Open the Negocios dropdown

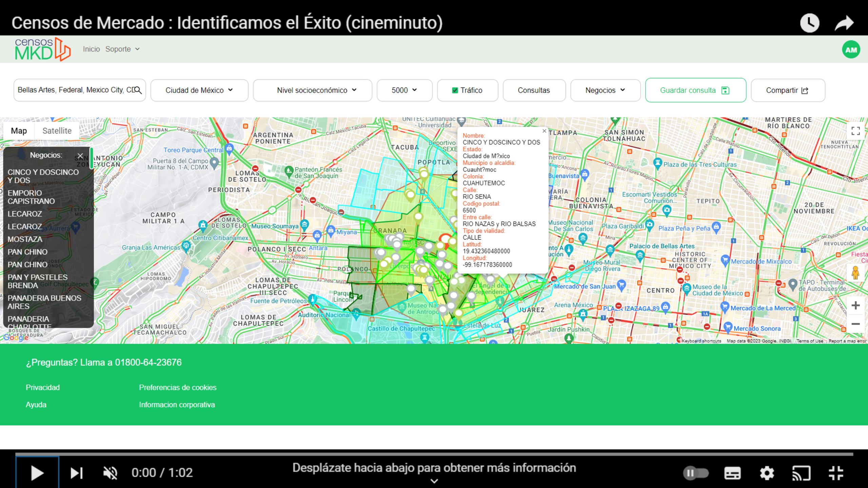pos(605,90)
